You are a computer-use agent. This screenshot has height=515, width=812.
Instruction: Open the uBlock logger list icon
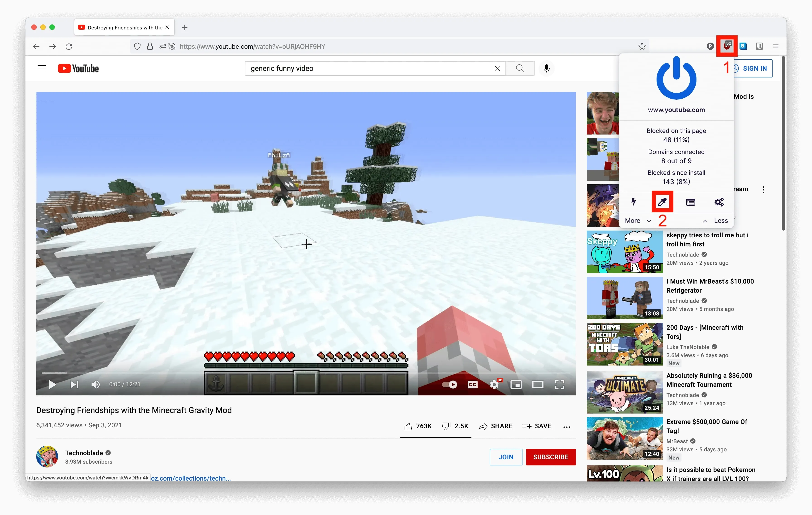click(690, 202)
